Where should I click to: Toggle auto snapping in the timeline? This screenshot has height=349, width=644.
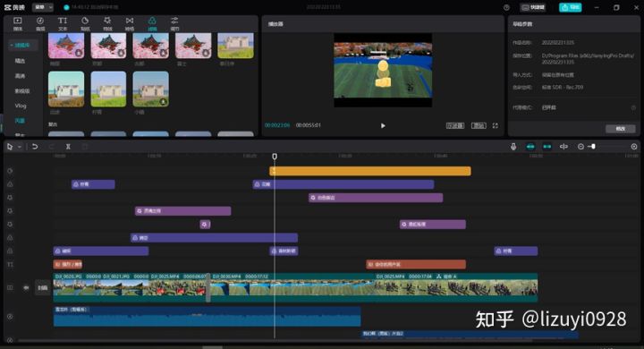click(x=547, y=147)
